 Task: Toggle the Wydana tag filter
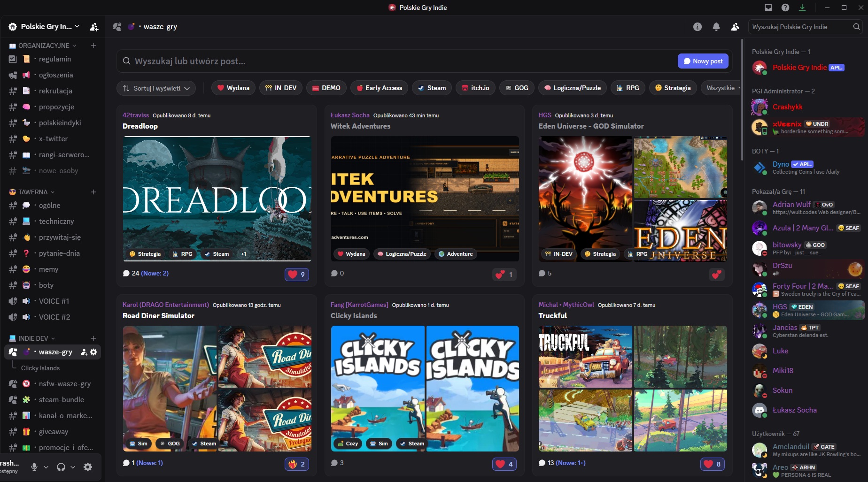pos(233,88)
